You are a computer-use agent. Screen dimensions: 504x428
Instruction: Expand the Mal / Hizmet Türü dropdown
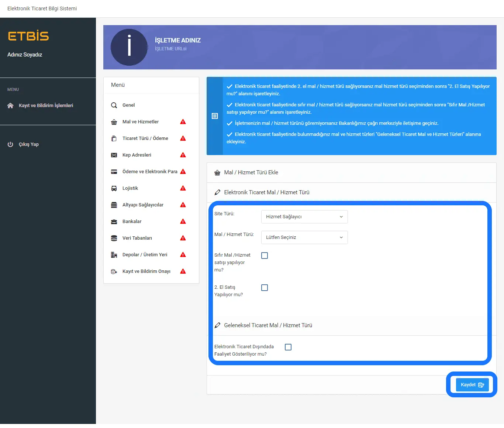pyautogui.click(x=304, y=237)
